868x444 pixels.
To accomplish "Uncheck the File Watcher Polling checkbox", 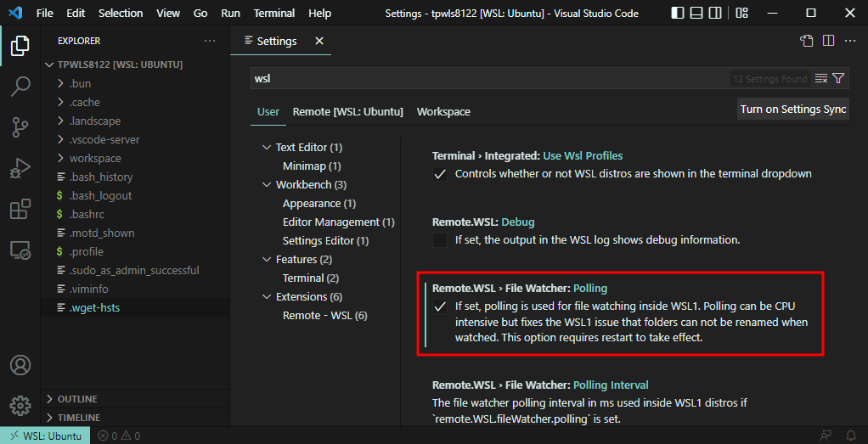I will [x=440, y=306].
